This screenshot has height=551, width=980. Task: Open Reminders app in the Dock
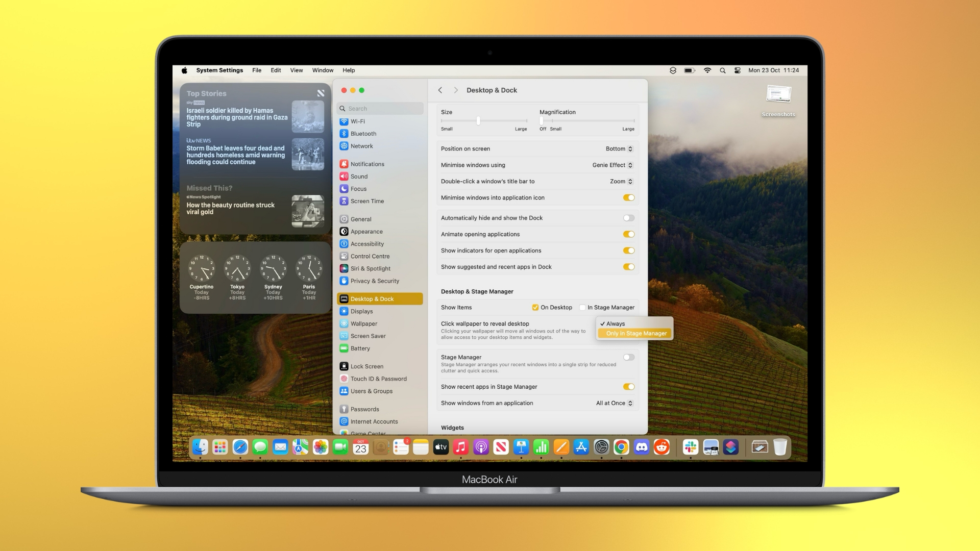tap(401, 447)
